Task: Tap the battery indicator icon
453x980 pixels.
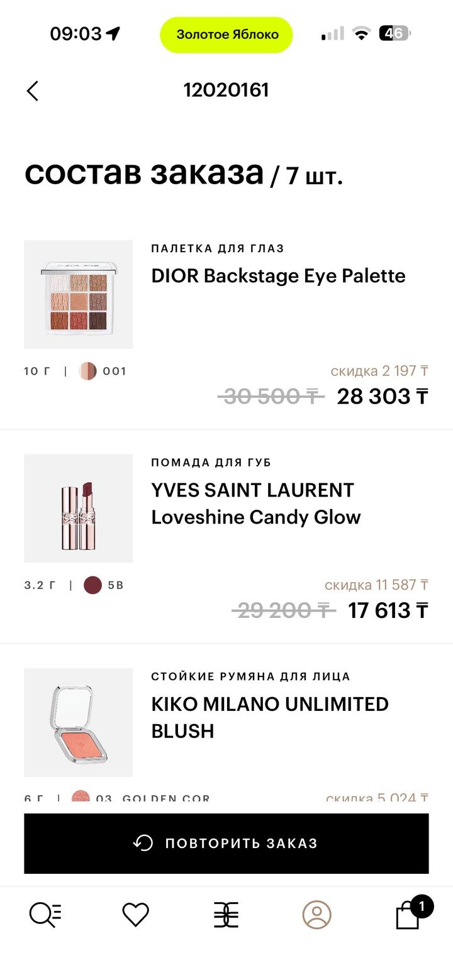Action: [394, 33]
